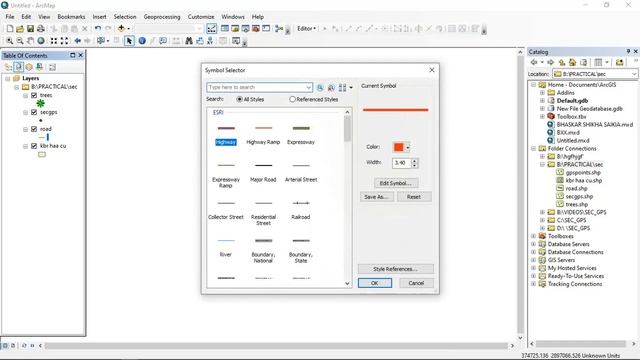Open the Editor Toolbar icon
Screen dimensions: 640x360
pos(211,29)
